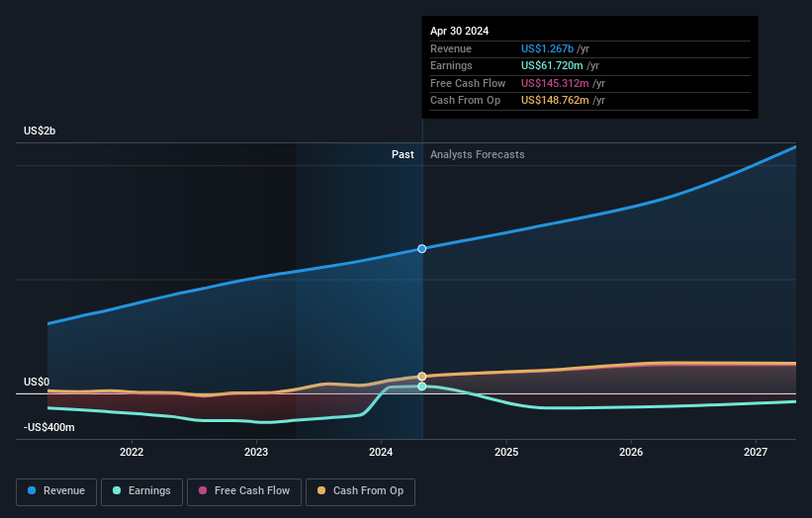This screenshot has width=812, height=518.
Task: Click the Earnings row label in tooltip
Action: pyautogui.click(x=451, y=65)
